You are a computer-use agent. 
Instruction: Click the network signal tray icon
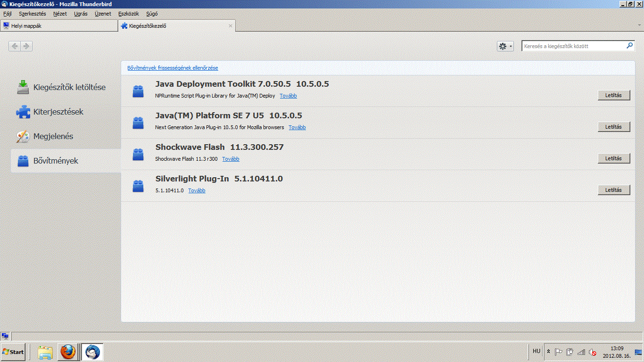pos(581,352)
